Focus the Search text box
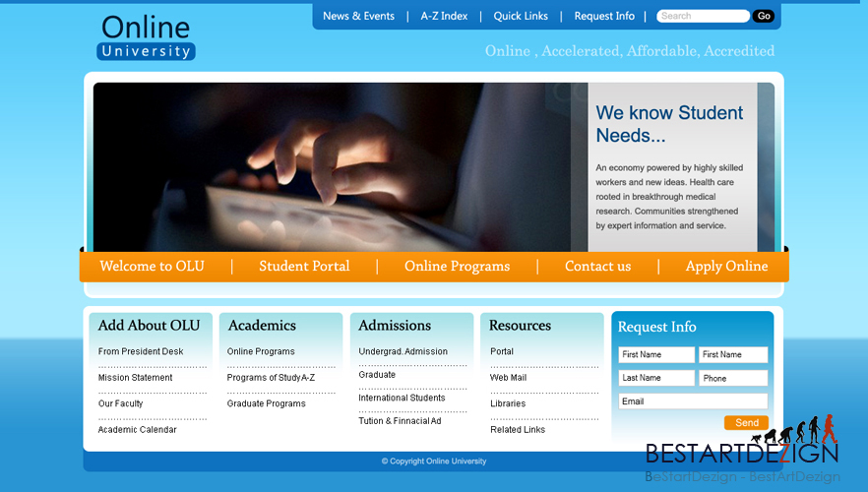 pyautogui.click(x=703, y=16)
